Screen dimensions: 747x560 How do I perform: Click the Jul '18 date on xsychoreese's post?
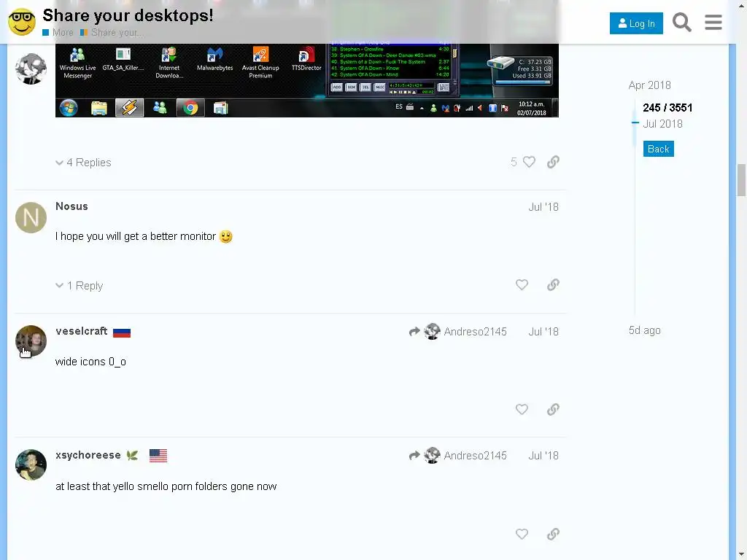click(x=543, y=456)
